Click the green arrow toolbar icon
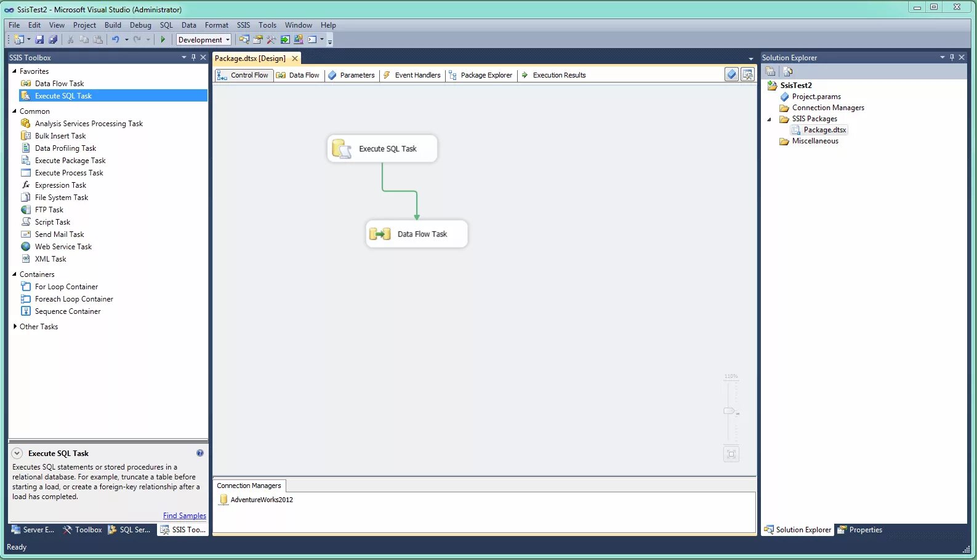The image size is (977, 560). click(x=285, y=39)
